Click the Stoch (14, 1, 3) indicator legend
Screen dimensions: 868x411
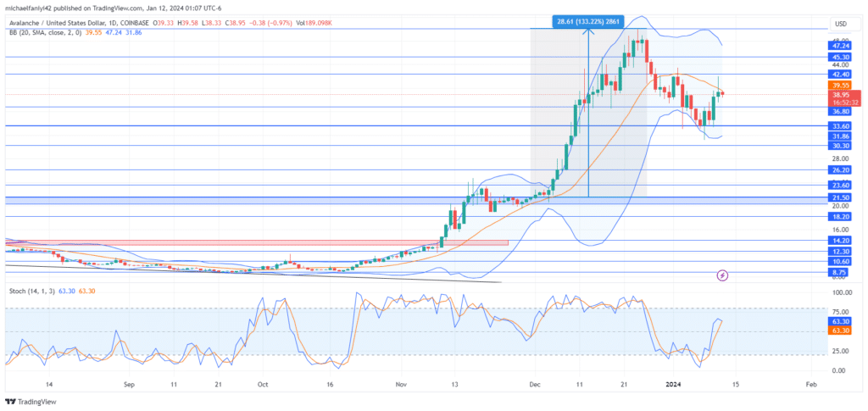point(31,291)
